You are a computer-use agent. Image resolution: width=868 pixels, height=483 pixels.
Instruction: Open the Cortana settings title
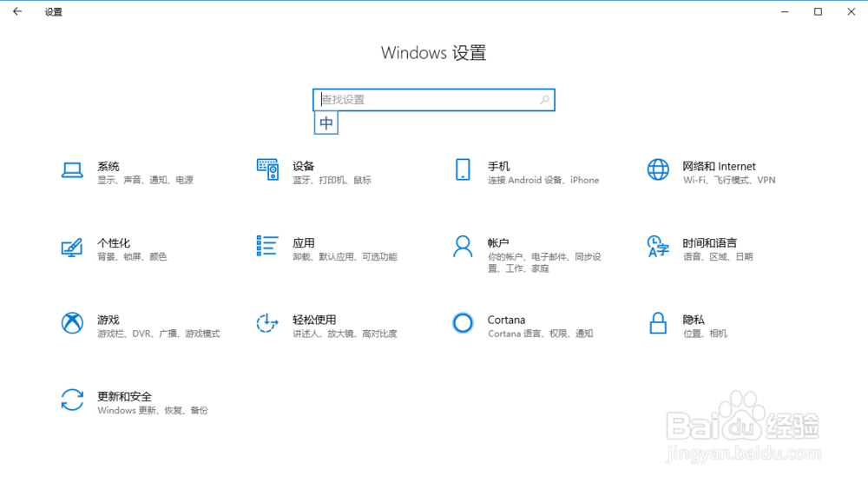click(x=506, y=320)
